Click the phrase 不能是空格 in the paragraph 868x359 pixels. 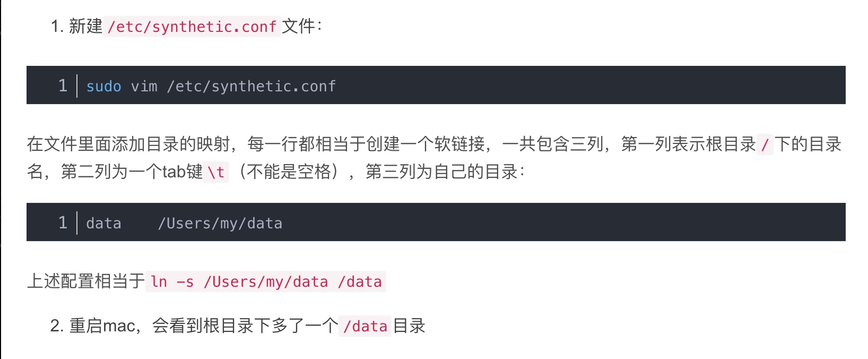click(x=289, y=172)
